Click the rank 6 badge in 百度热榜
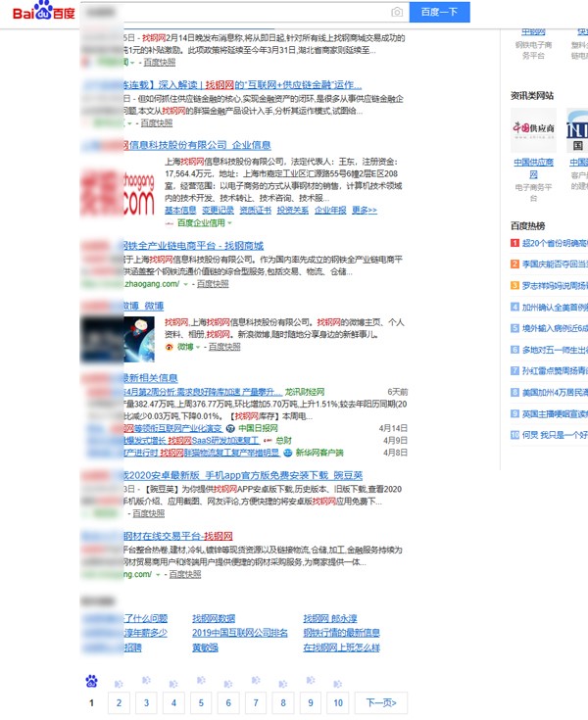This screenshot has width=588, height=720. [x=514, y=350]
